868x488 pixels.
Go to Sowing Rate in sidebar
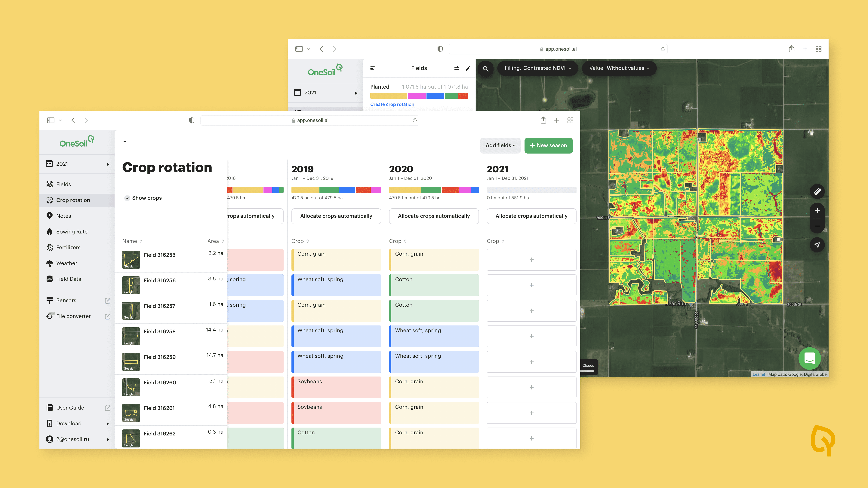click(72, 232)
